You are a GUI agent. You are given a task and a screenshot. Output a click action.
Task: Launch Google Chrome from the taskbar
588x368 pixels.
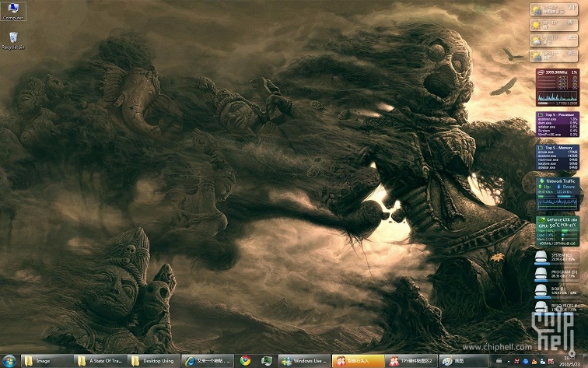click(245, 361)
